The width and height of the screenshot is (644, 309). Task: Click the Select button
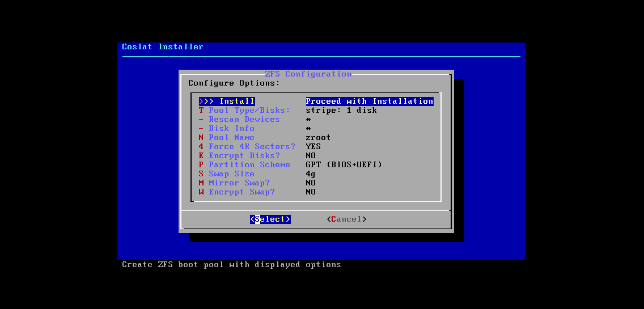[x=270, y=219]
